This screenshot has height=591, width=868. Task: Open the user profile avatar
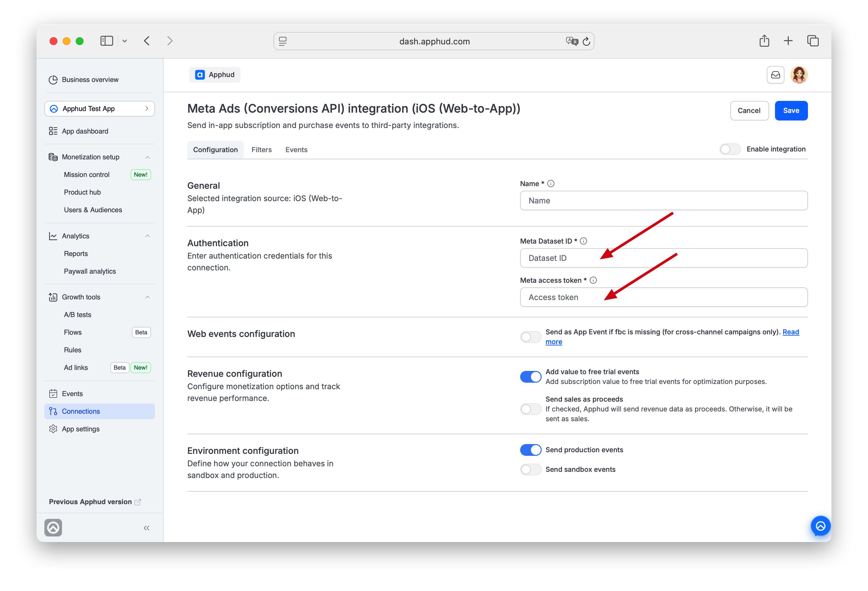pyautogui.click(x=799, y=75)
